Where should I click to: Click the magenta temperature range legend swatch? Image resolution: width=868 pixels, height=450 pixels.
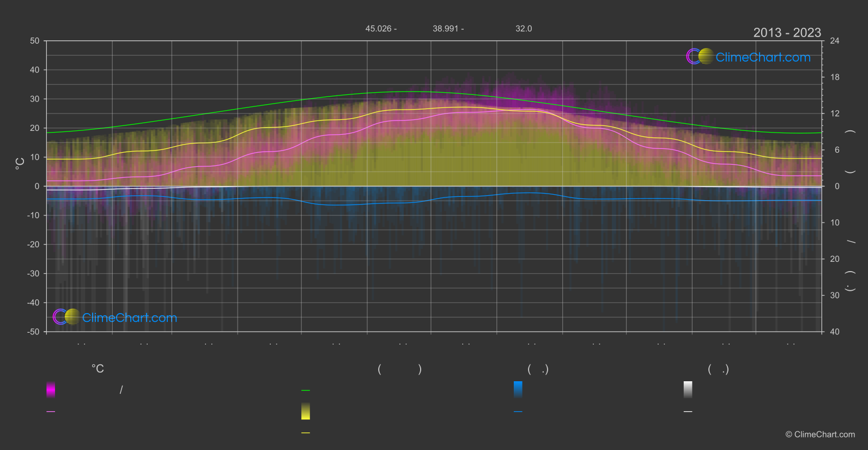click(51, 389)
